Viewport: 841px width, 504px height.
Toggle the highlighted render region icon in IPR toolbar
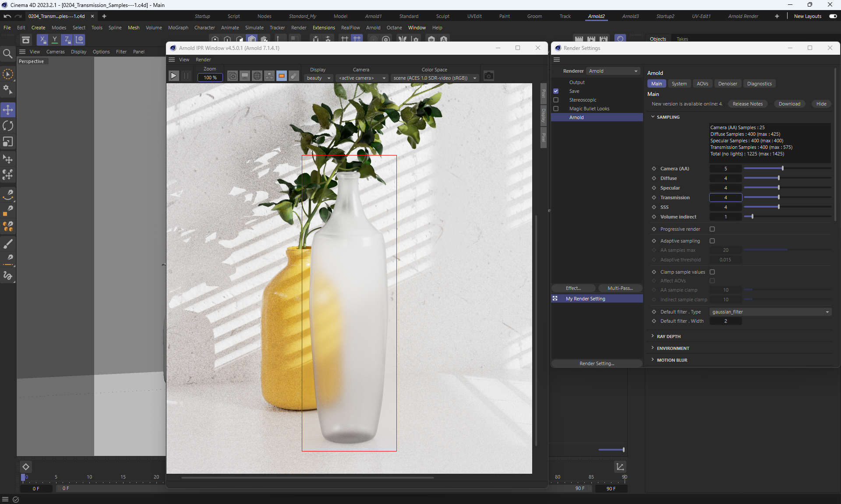(x=282, y=76)
